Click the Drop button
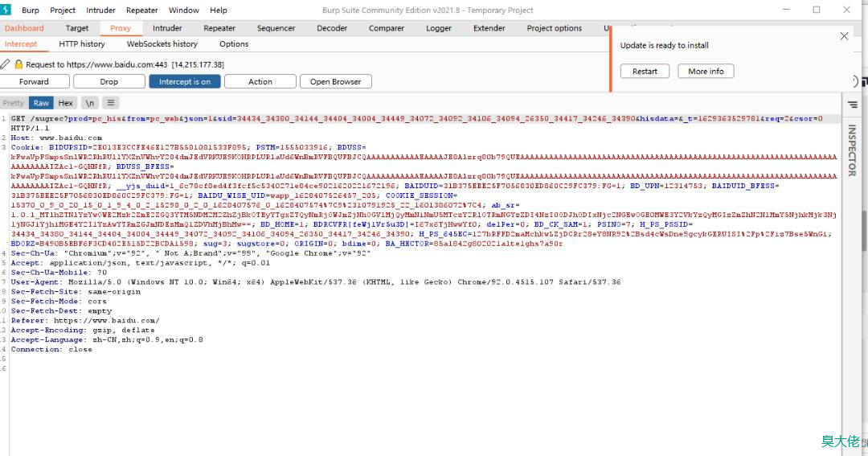This screenshot has width=868, height=456. coord(109,81)
